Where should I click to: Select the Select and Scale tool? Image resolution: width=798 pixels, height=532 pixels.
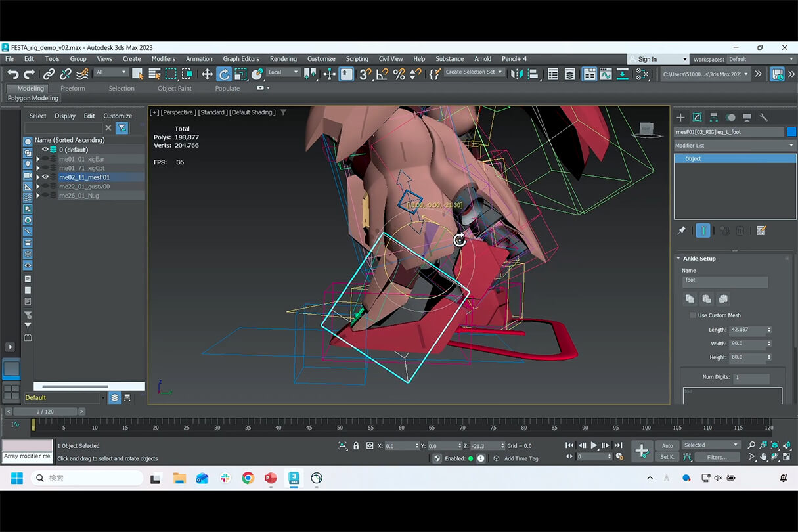coord(240,74)
